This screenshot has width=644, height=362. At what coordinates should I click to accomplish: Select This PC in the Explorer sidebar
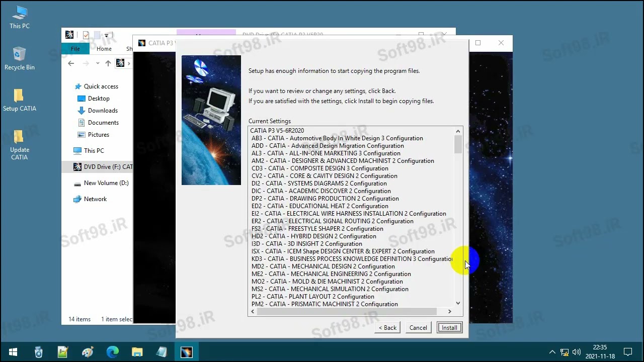(x=89, y=151)
